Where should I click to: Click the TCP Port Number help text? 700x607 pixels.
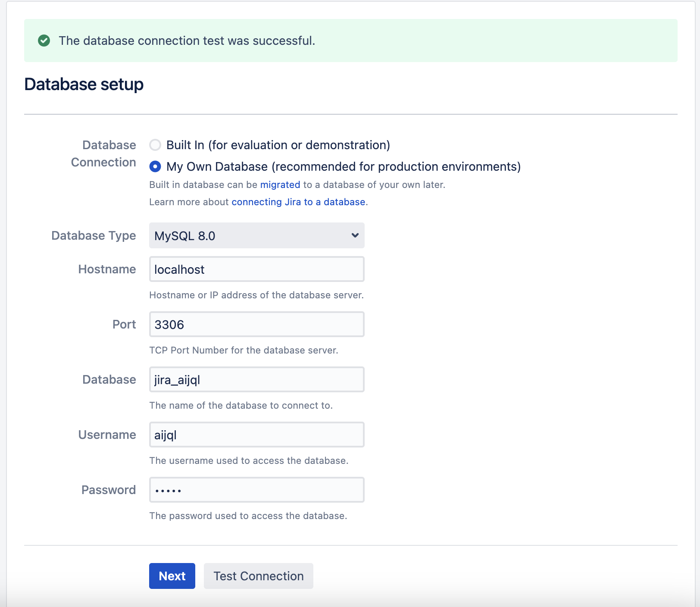[x=244, y=350]
